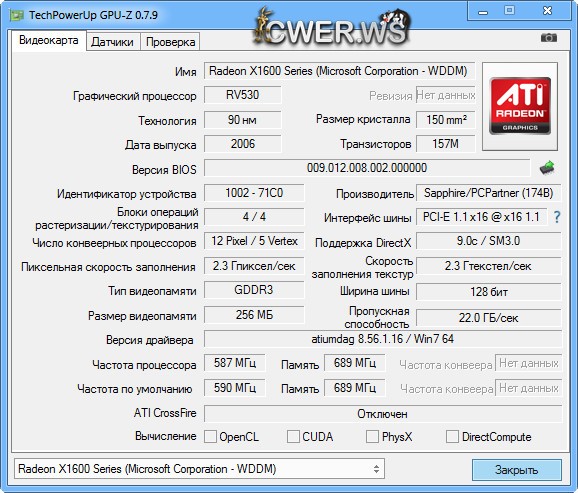578x493 pixels.
Task: Click Нет данных shader value in Частота процессора row
Action: click(x=528, y=363)
